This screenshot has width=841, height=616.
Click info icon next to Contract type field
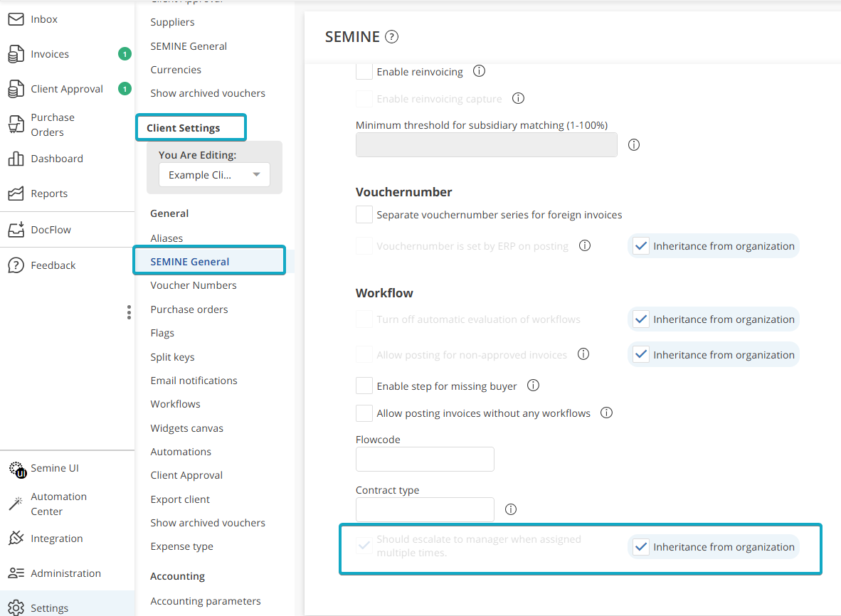tap(510, 509)
